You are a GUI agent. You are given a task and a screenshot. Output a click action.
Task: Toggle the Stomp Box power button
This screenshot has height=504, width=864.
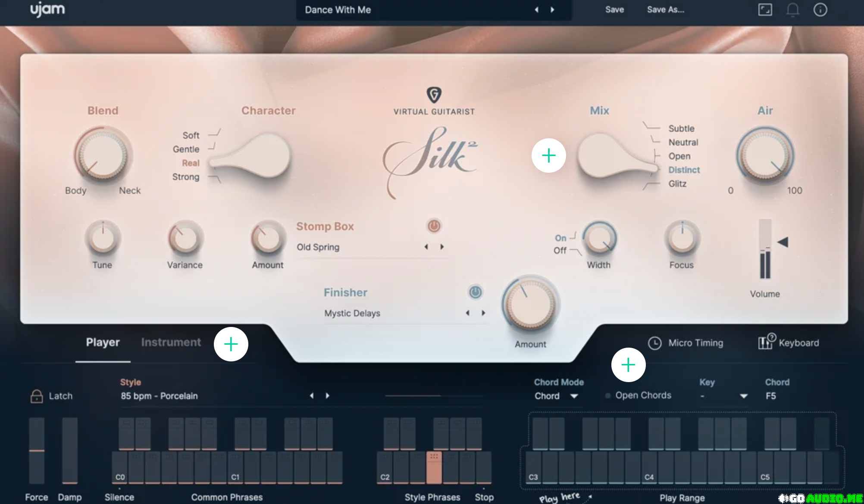coord(434,226)
